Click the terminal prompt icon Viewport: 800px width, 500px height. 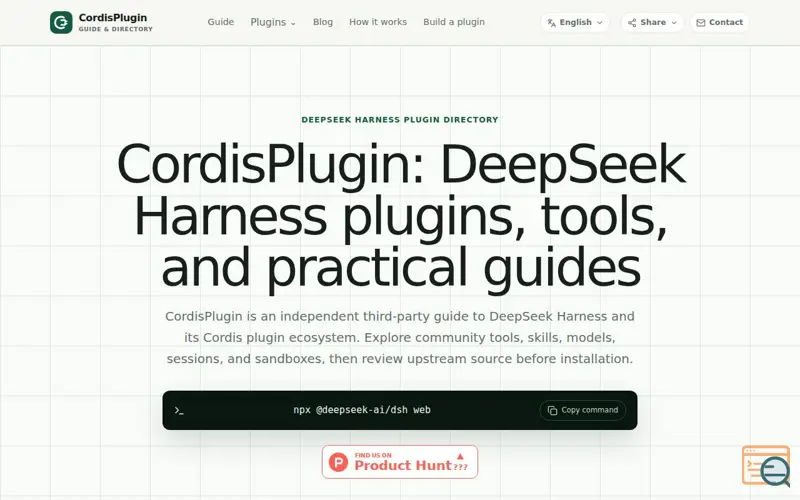179,410
